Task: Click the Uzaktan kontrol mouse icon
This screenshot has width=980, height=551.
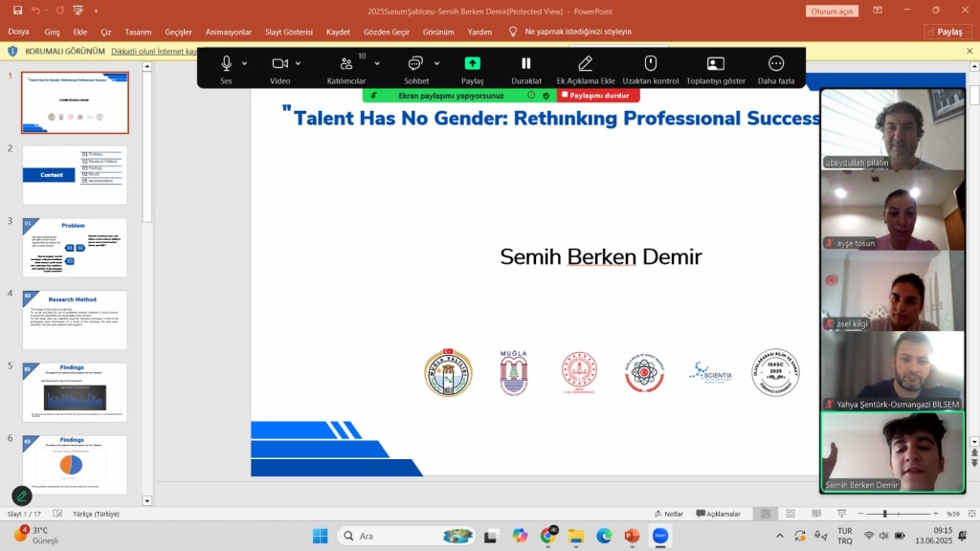Action: [651, 64]
